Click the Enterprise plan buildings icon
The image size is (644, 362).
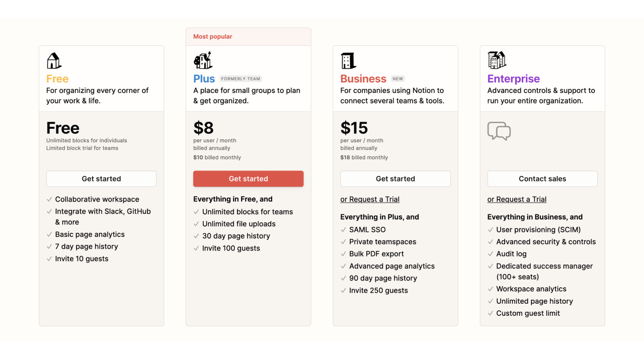(x=497, y=60)
